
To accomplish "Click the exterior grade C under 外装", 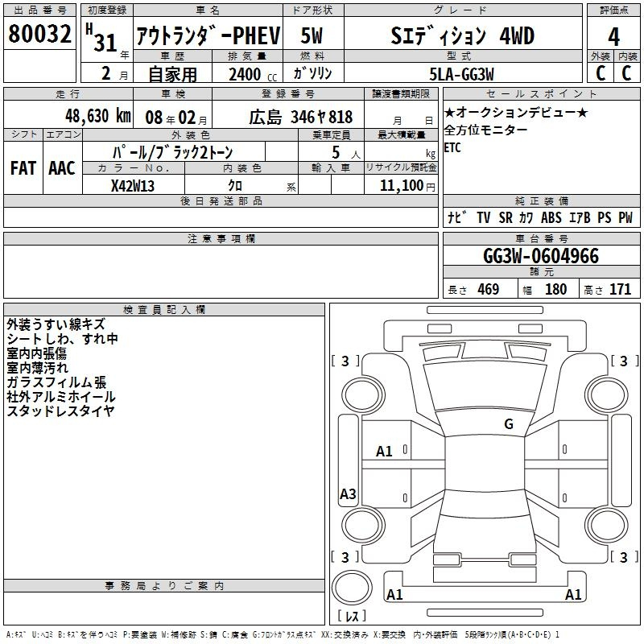I will 601,72.
